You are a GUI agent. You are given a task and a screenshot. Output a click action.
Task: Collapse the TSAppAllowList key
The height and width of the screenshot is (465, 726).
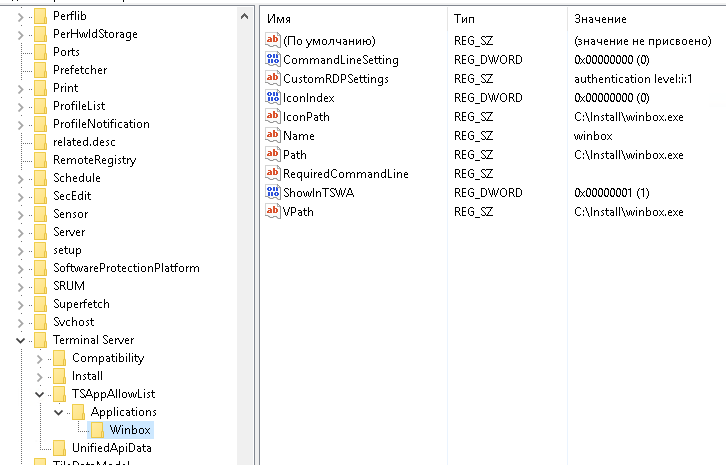40,394
